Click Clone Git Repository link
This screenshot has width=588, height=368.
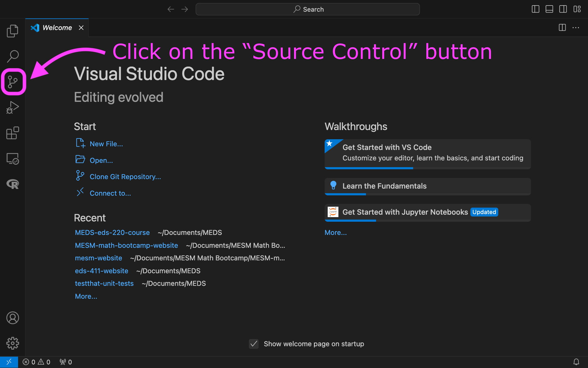(x=125, y=177)
